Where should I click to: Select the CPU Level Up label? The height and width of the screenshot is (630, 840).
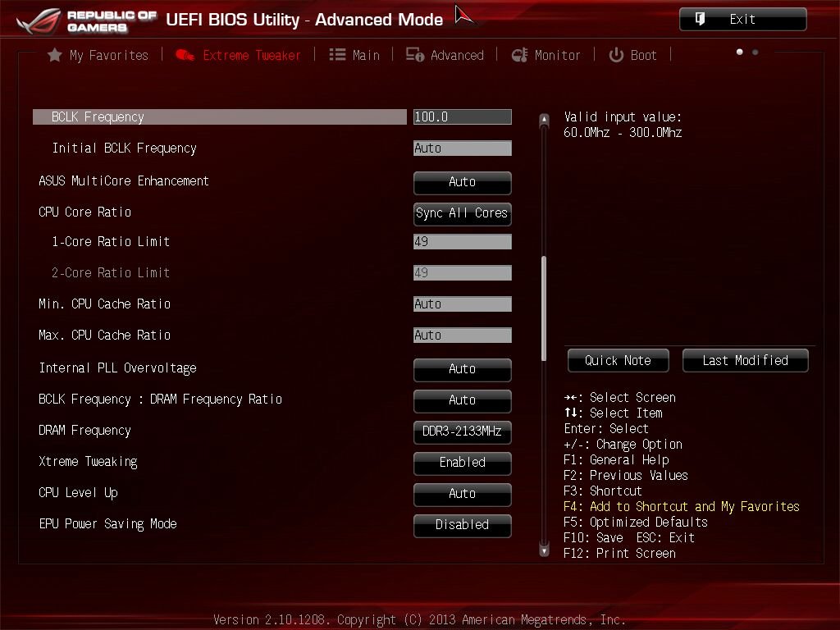pos(78,492)
